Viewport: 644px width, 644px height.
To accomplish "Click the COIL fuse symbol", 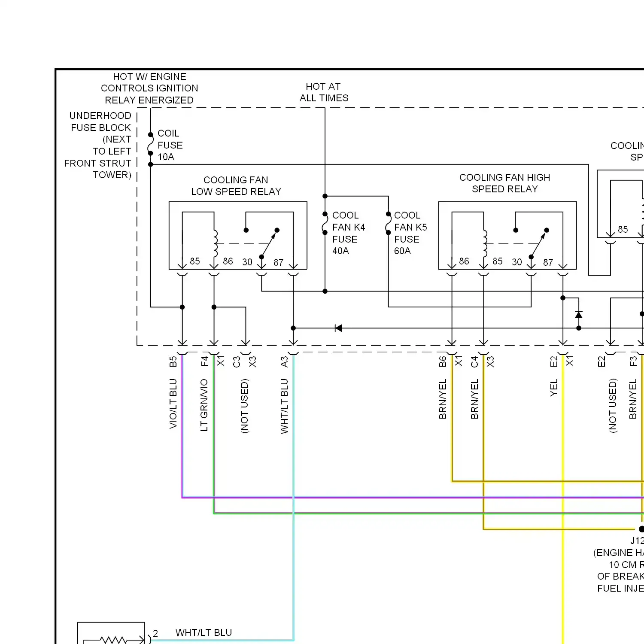I will click(x=151, y=144).
